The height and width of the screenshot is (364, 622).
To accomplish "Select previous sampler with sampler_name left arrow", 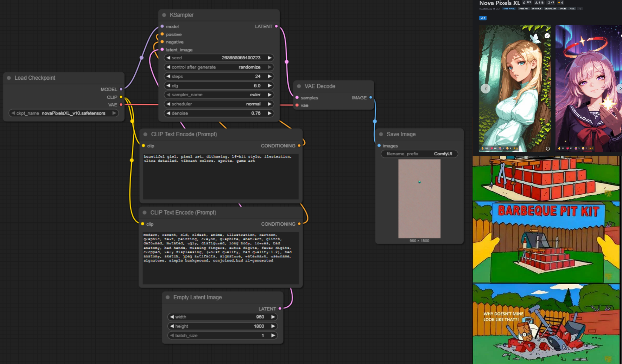I will (x=169, y=95).
